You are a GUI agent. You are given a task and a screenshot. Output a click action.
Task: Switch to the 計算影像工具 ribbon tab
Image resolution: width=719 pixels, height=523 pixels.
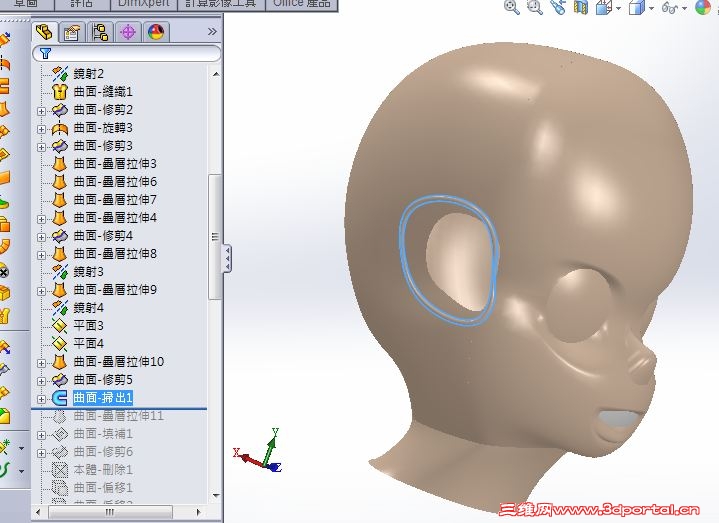click(221, 4)
